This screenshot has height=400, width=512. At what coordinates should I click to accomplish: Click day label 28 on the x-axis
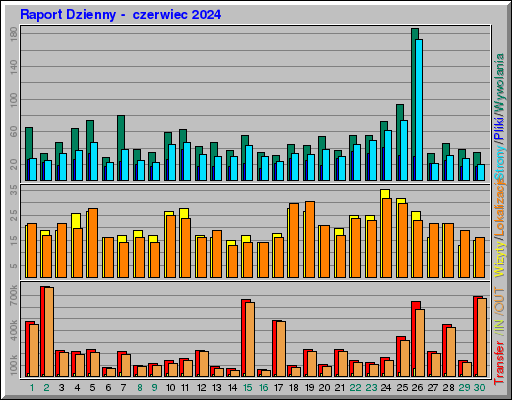point(448,388)
